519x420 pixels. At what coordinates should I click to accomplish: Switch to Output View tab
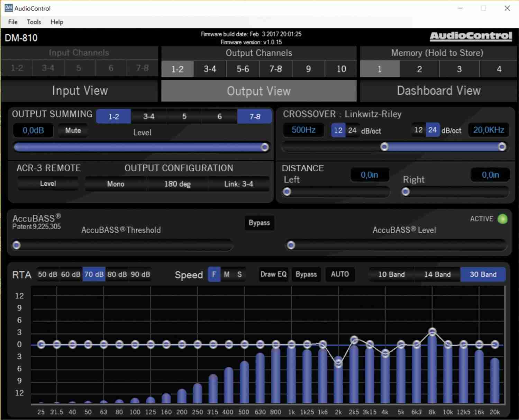click(259, 91)
